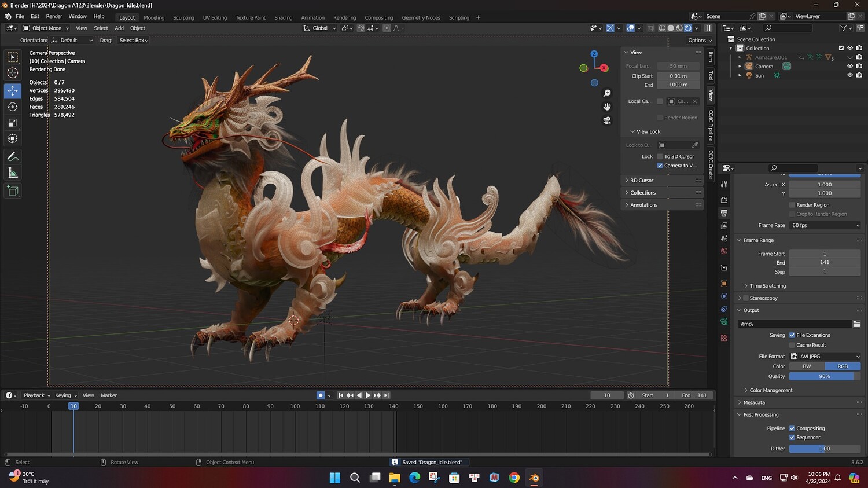Open the Frame Rate dropdown

point(825,225)
